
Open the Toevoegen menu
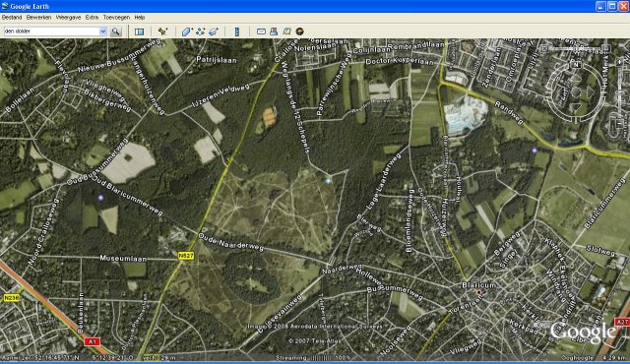(116, 18)
